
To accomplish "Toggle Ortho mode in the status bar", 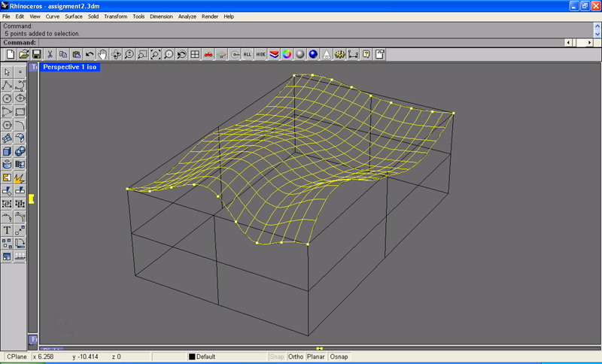I will point(296,356).
